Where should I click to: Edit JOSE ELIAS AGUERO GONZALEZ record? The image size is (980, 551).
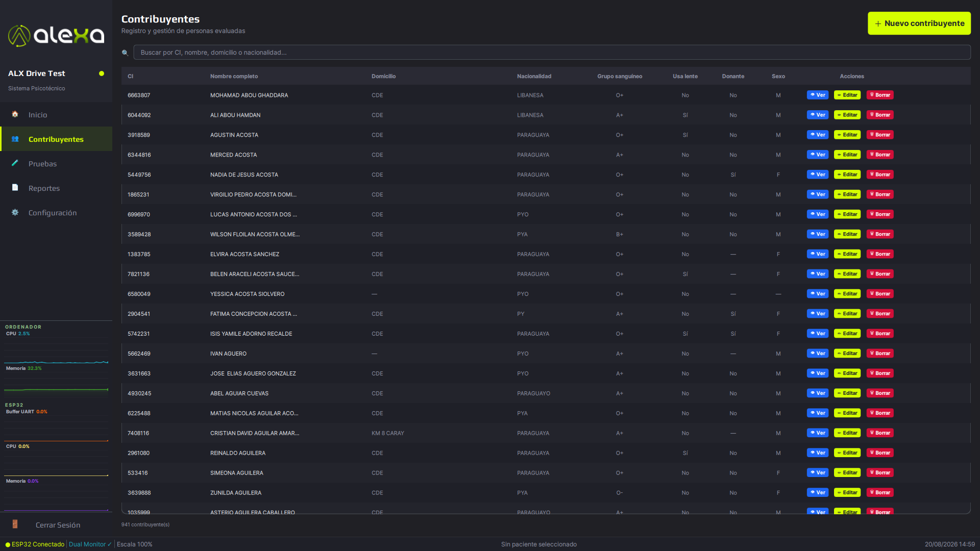click(x=847, y=373)
